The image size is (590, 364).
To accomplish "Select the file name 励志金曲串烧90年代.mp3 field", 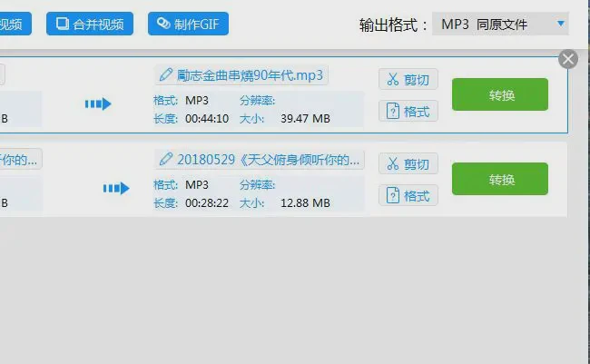I will tap(241, 75).
